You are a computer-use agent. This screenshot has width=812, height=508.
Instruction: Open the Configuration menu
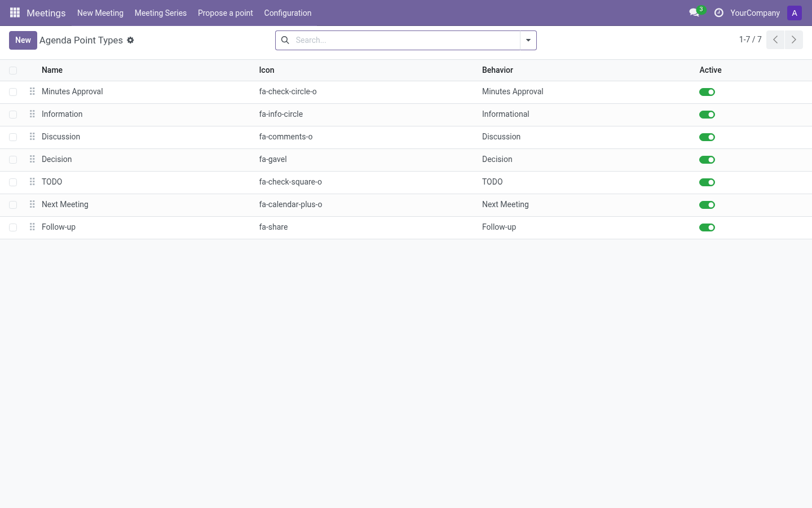(288, 13)
